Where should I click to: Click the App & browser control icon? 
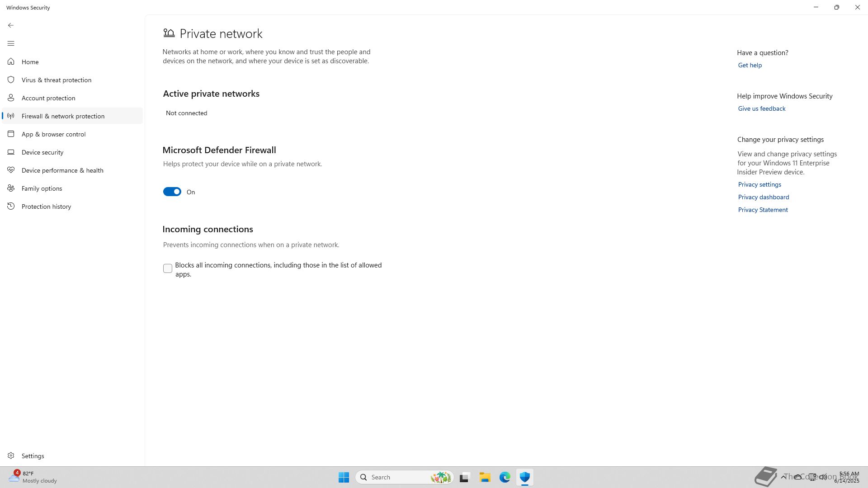[11, 134]
